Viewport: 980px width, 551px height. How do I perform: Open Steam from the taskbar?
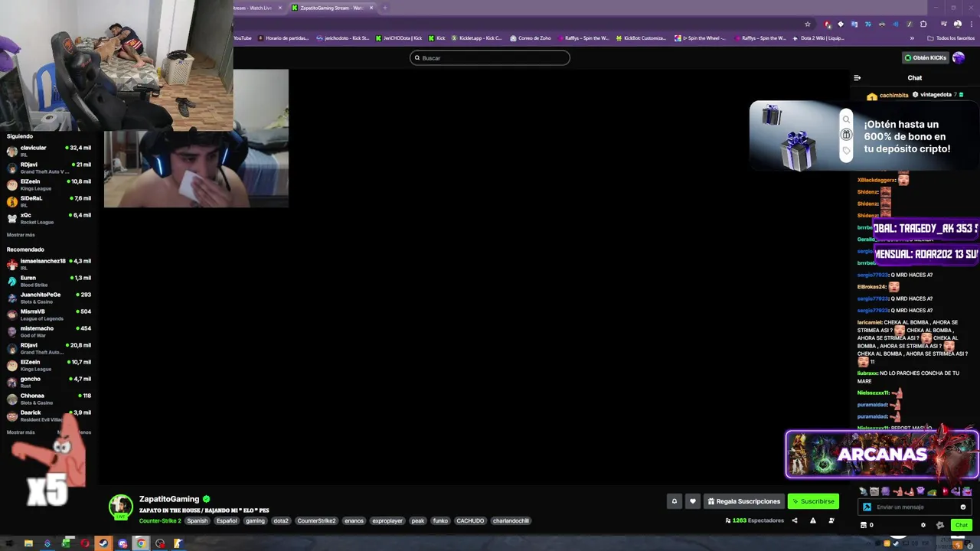103,543
